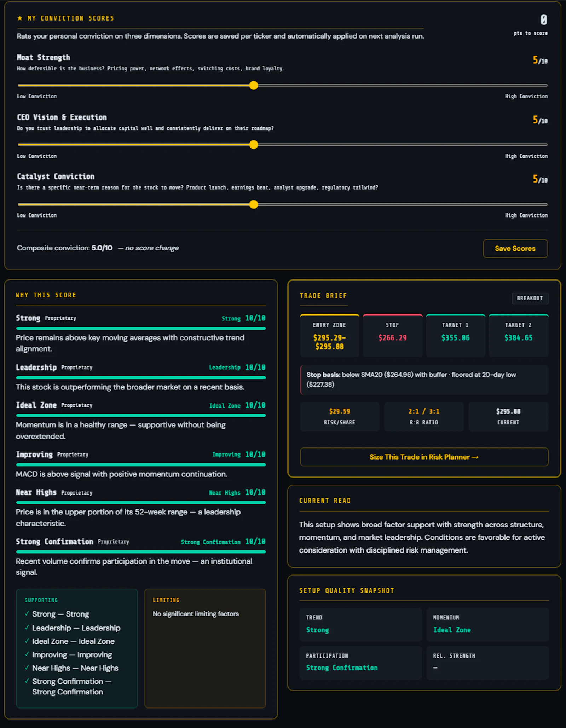Click the Leadership 10/10 score bar

141,378
